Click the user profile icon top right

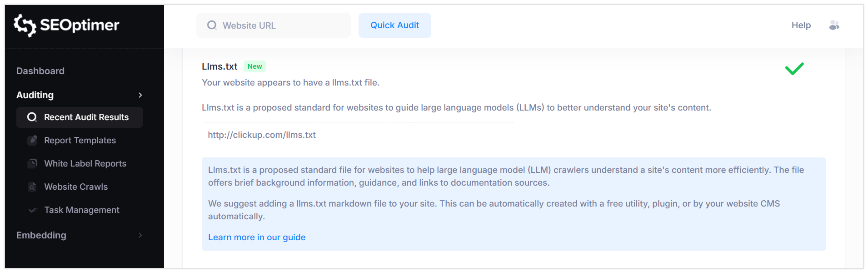834,25
